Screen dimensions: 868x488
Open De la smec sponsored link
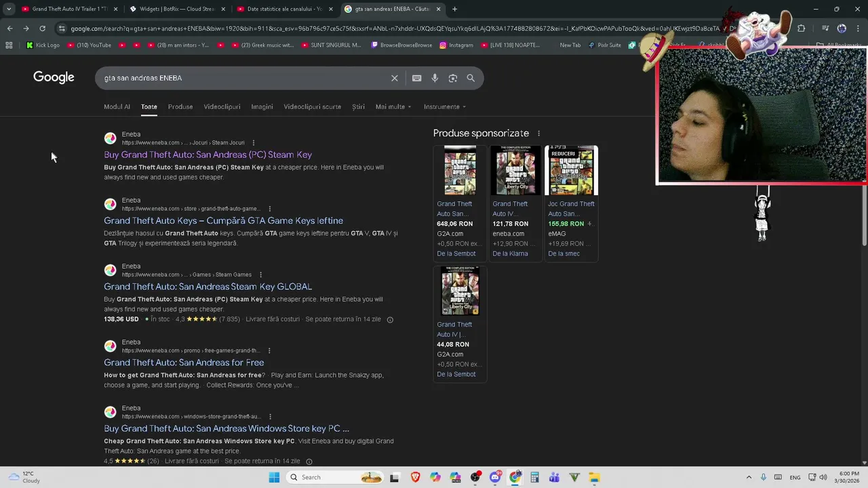click(x=564, y=253)
